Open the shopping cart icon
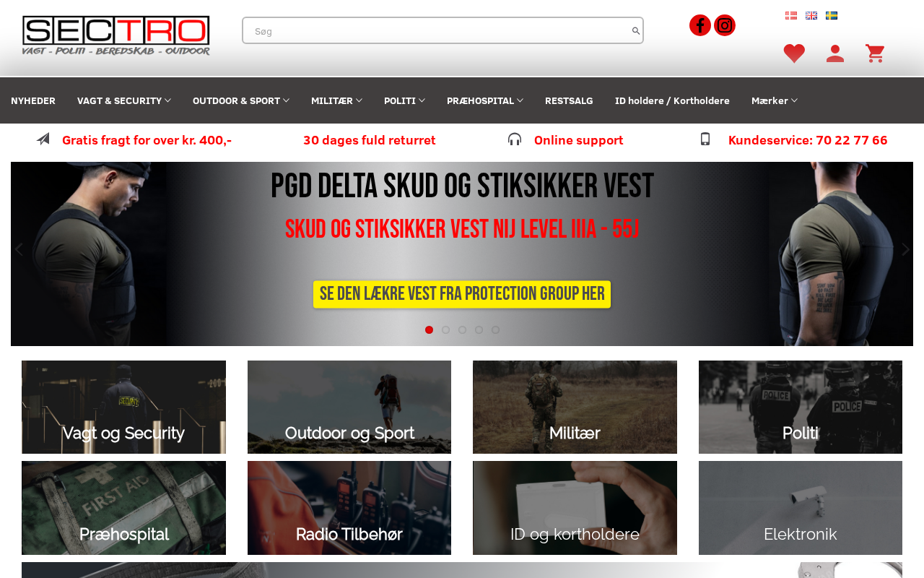The height and width of the screenshot is (578, 924). [x=875, y=53]
